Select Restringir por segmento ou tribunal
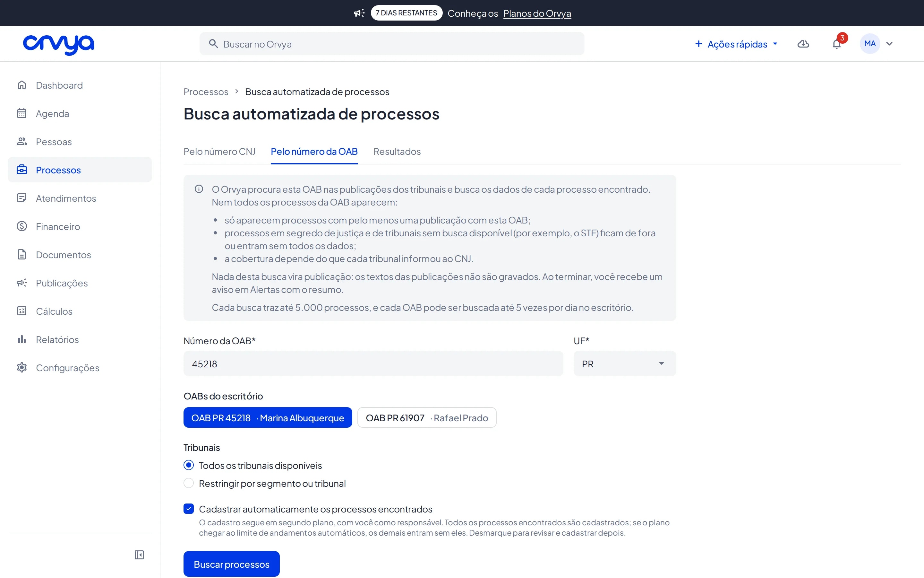 coord(189,483)
